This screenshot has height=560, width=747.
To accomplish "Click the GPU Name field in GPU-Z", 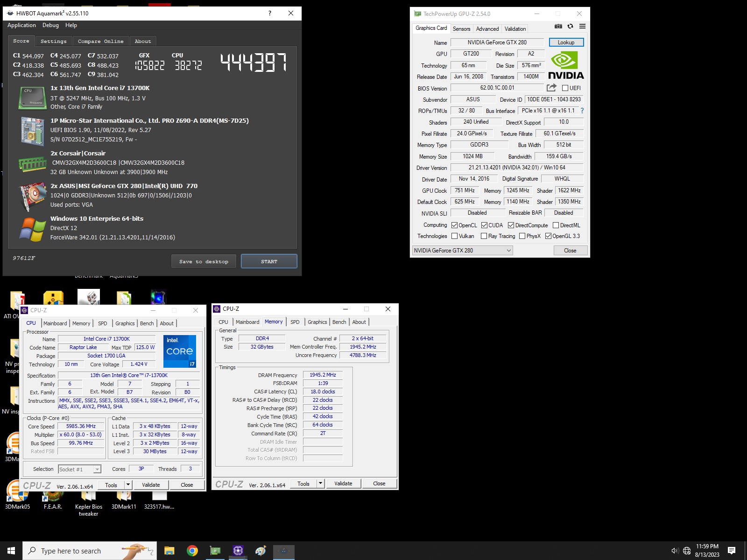I will click(497, 42).
